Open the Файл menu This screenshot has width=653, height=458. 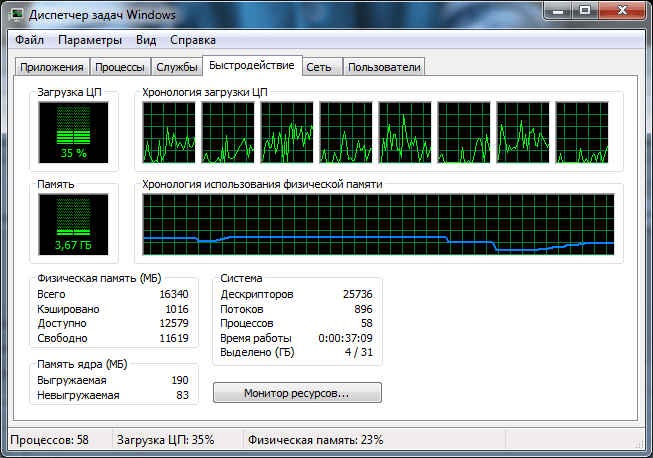(29, 40)
